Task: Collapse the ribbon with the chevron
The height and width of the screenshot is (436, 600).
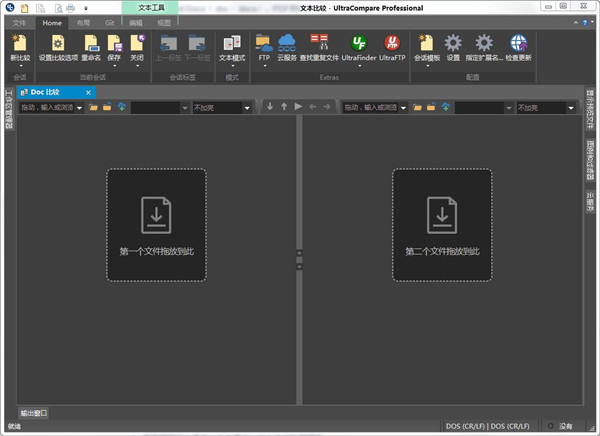Action: point(576,23)
